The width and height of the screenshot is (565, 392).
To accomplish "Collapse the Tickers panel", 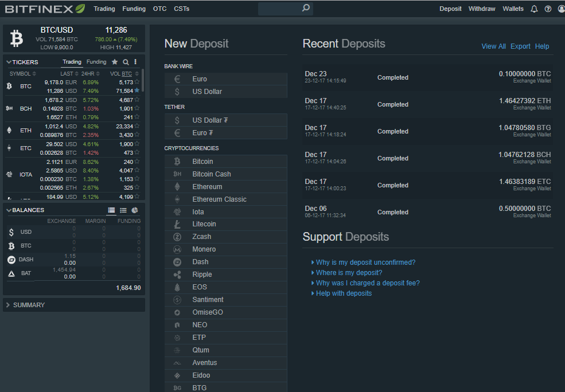I will pos(9,62).
